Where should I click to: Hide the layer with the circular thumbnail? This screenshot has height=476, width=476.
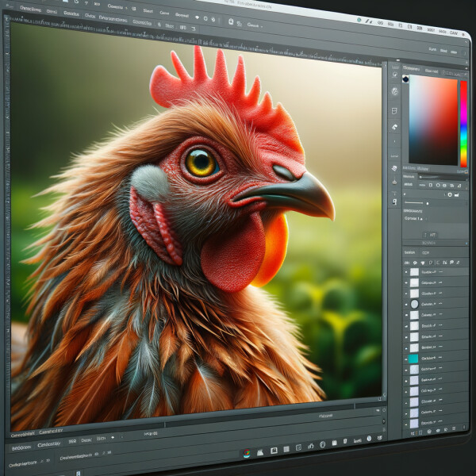[x=406, y=304]
